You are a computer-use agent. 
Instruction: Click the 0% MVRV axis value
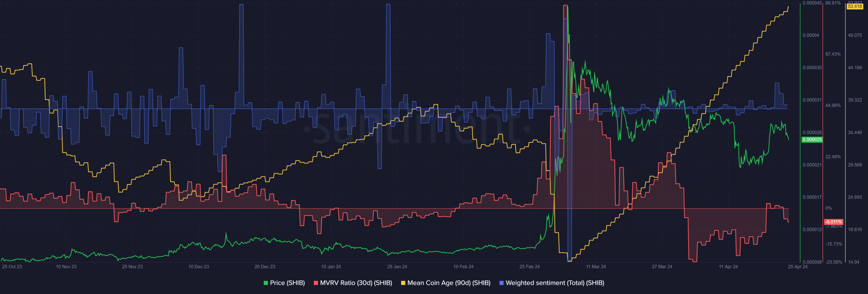click(828, 208)
